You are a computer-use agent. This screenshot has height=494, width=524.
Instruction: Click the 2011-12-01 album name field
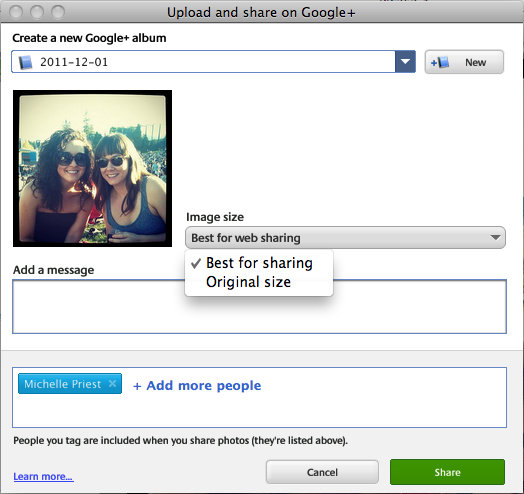203,61
